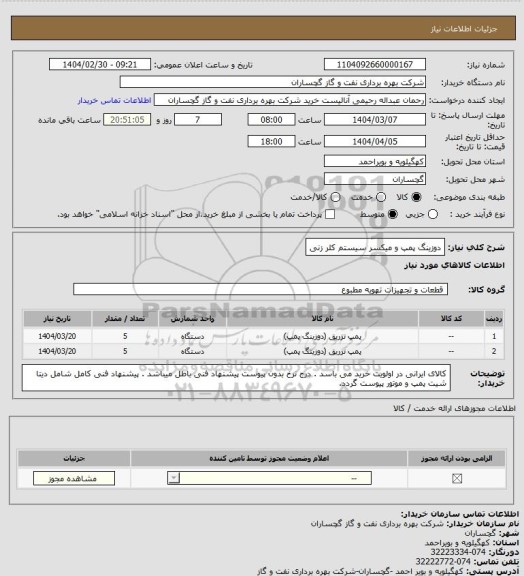
Task: Click row 2 item name پمپ تزریق
Action: tap(322, 351)
